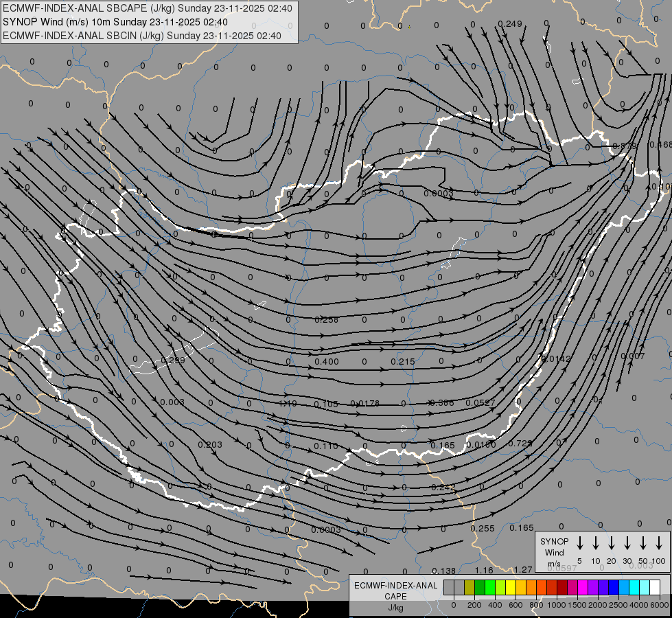
Task: Click the SYNOP Wind 10m title line
Action: click(x=115, y=22)
